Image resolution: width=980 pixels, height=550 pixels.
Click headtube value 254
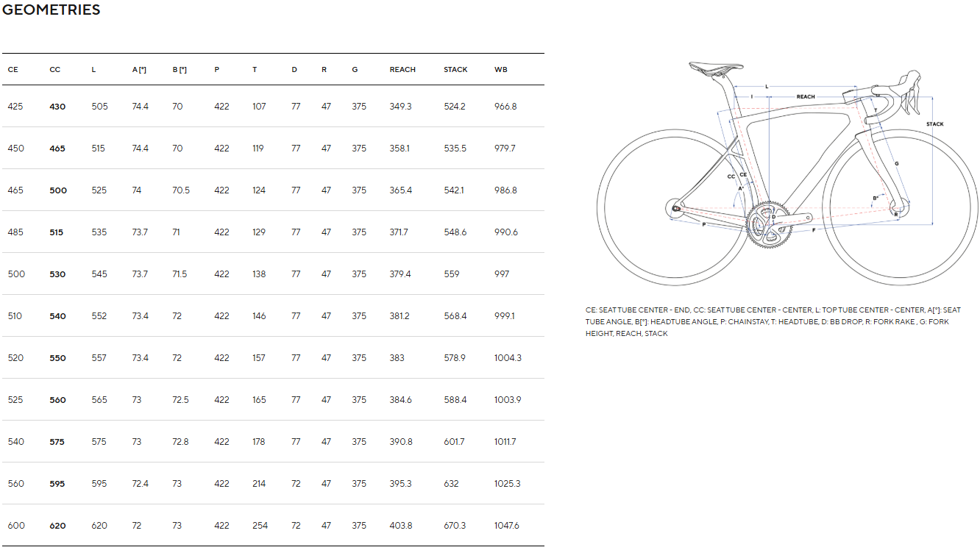260,526
